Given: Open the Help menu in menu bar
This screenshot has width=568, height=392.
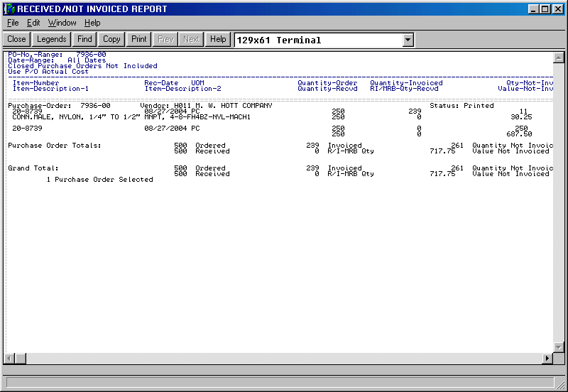Looking at the screenshot, I should (x=92, y=23).
